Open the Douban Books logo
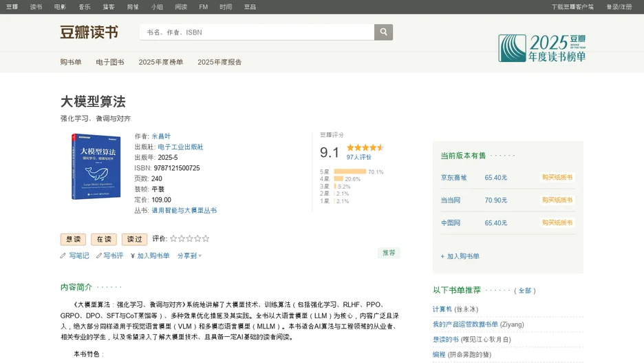The height and width of the screenshot is (363, 644). click(89, 32)
